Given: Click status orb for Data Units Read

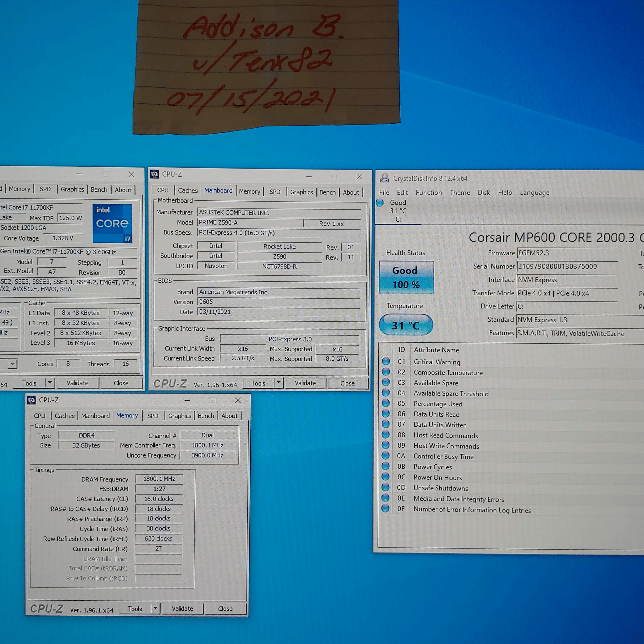Looking at the screenshot, I should point(386,414).
